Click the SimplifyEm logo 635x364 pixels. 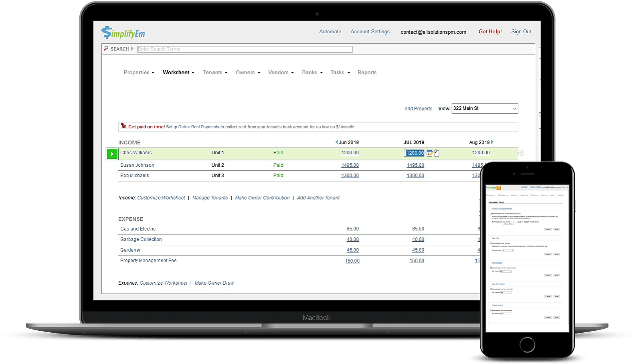pos(123,32)
